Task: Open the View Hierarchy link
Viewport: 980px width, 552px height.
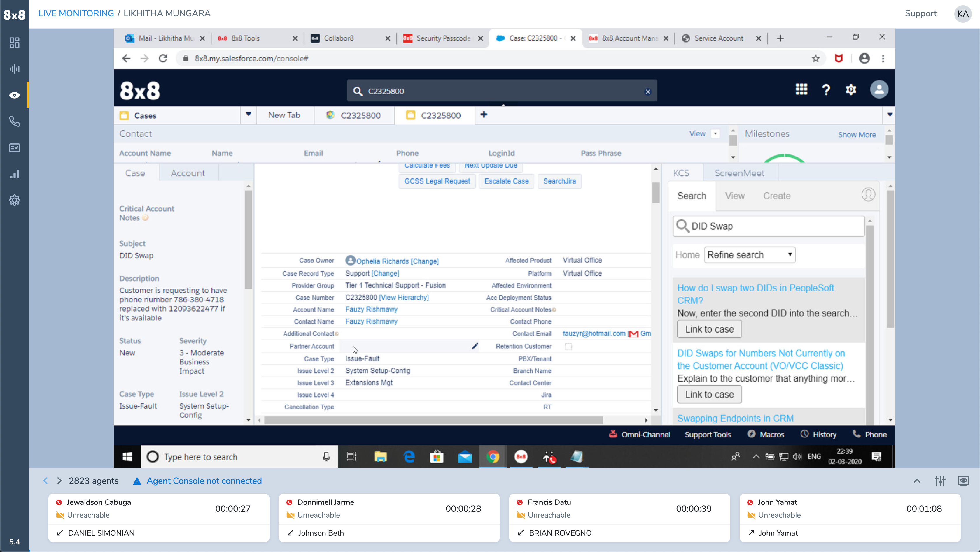Action: pyautogui.click(x=404, y=297)
